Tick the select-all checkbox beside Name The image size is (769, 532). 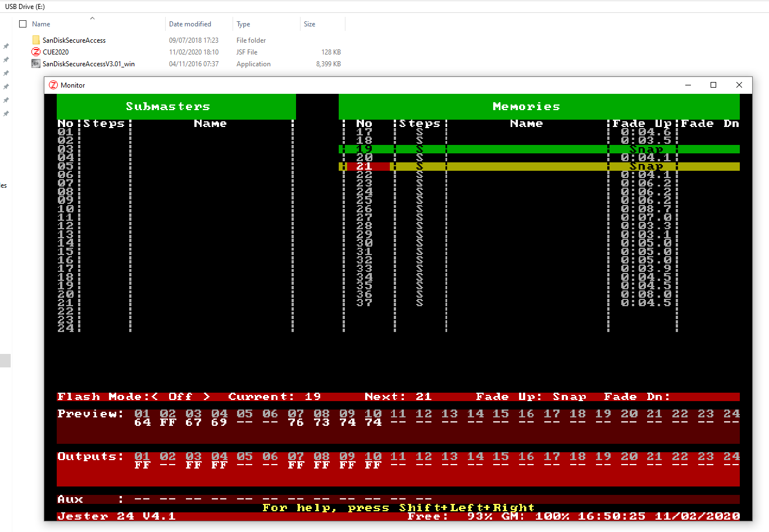point(23,24)
